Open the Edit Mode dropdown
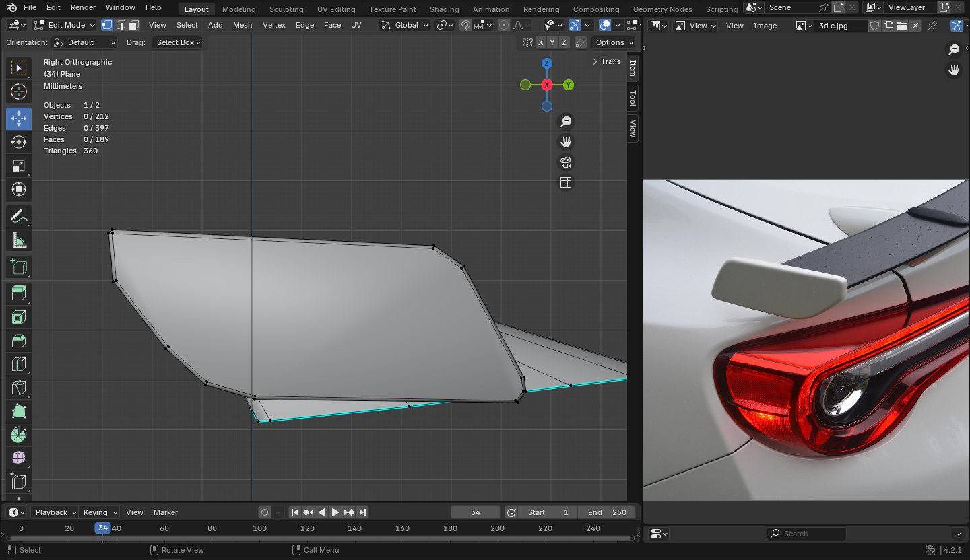 pyautogui.click(x=65, y=25)
